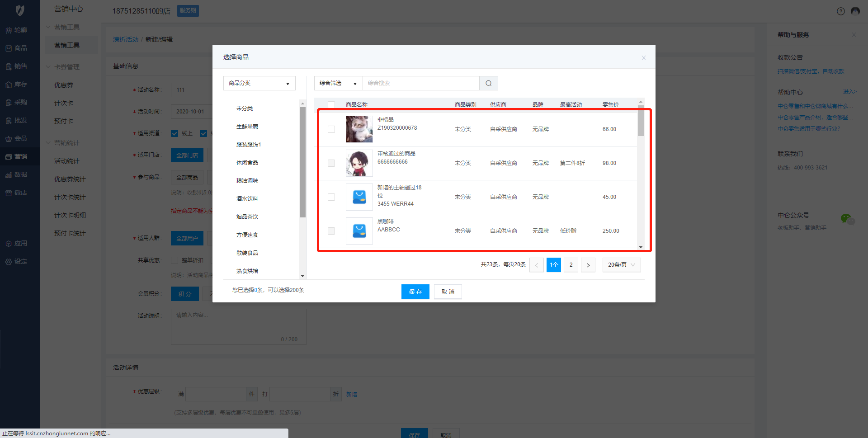The image size is (868, 438).
Task: Click the search magnifier icon
Action: coord(488,83)
